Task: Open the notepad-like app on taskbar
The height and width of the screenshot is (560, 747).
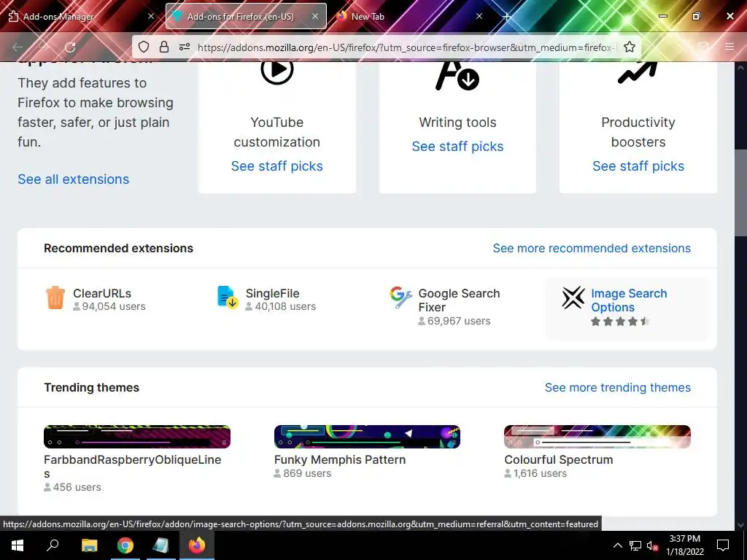Action: pyautogui.click(x=161, y=545)
